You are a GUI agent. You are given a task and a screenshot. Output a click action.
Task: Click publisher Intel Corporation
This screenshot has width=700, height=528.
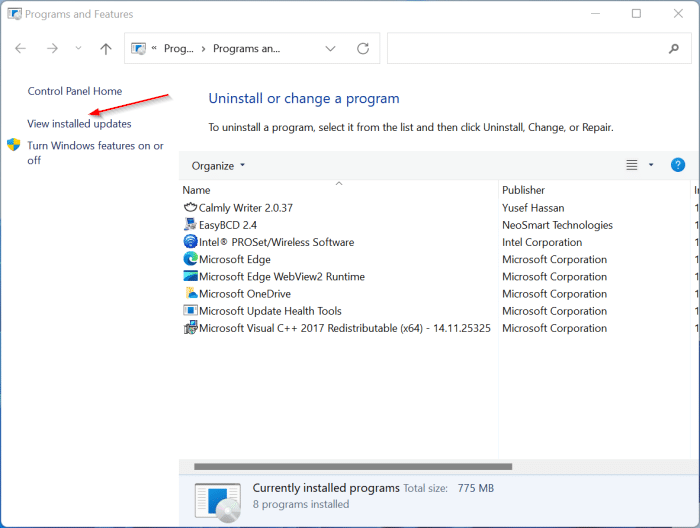pyautogui.click(x=542, y=242)
